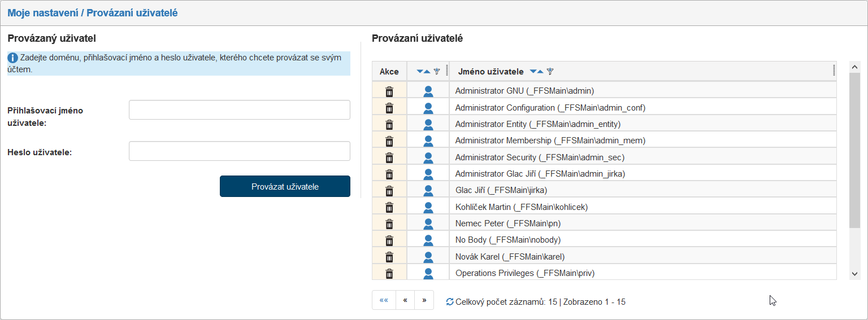Sort Jméno uživatele column ascending
The image size is (868, 320).
click(540, 72)
